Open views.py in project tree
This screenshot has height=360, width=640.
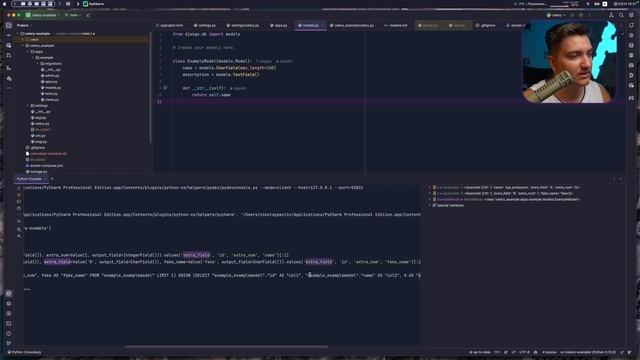[x=50, y=100]
